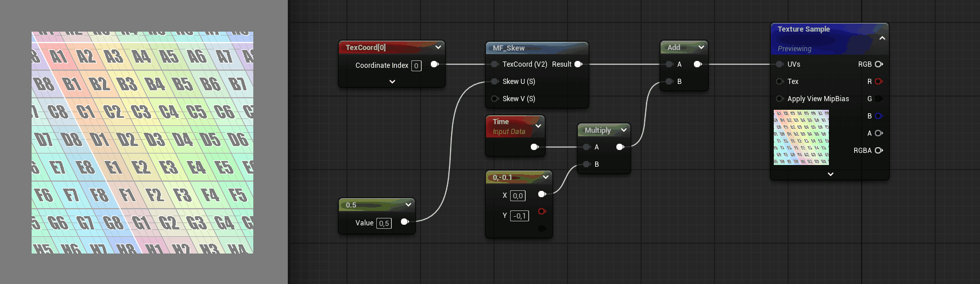Expand the TexCoord[0] node bottom chevron
This screenshot has width=980, height=284.
[x=392, y=82]
